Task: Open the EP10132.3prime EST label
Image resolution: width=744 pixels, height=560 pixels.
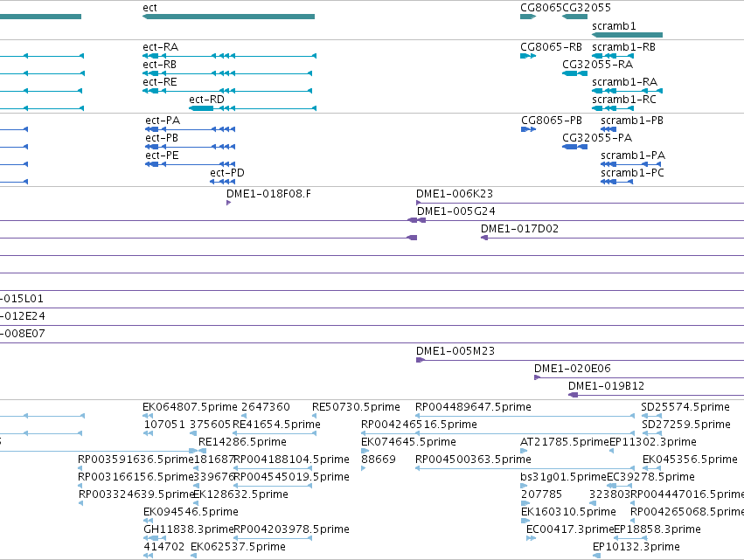Action: coord(636,548)
